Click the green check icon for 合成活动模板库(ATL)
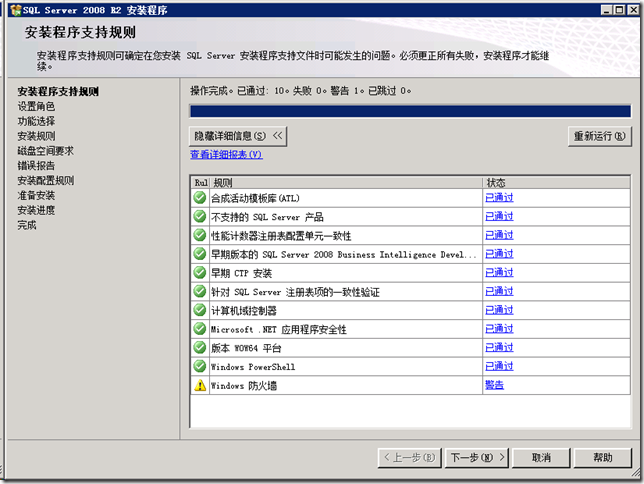The width and height of the screenshot is (644, 484). click(x=200, y=198)
